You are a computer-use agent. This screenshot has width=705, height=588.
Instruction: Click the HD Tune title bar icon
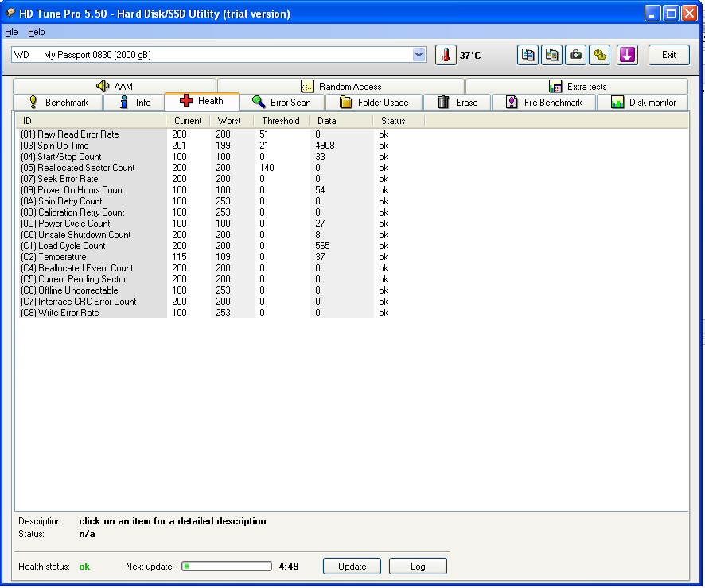pyautogui.click(x=10, y=14)
